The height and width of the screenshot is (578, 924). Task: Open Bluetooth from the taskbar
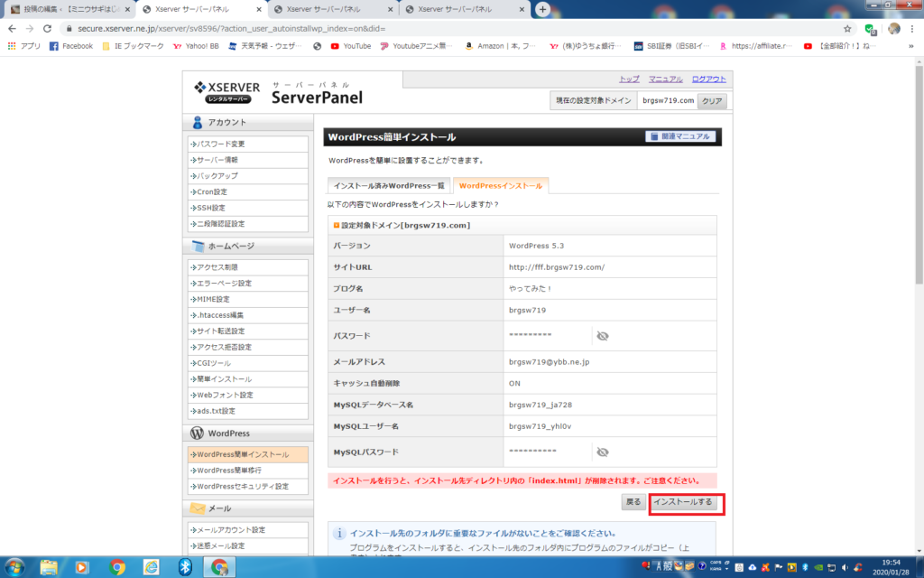click(185, 566)
